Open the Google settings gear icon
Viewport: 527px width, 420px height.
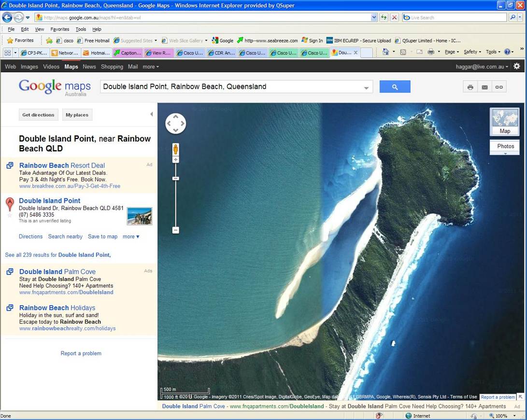[x=516, y=67]
